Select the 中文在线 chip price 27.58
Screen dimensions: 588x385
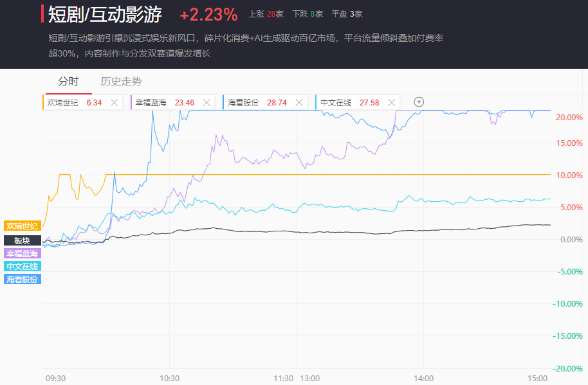[x=369, y=102]
